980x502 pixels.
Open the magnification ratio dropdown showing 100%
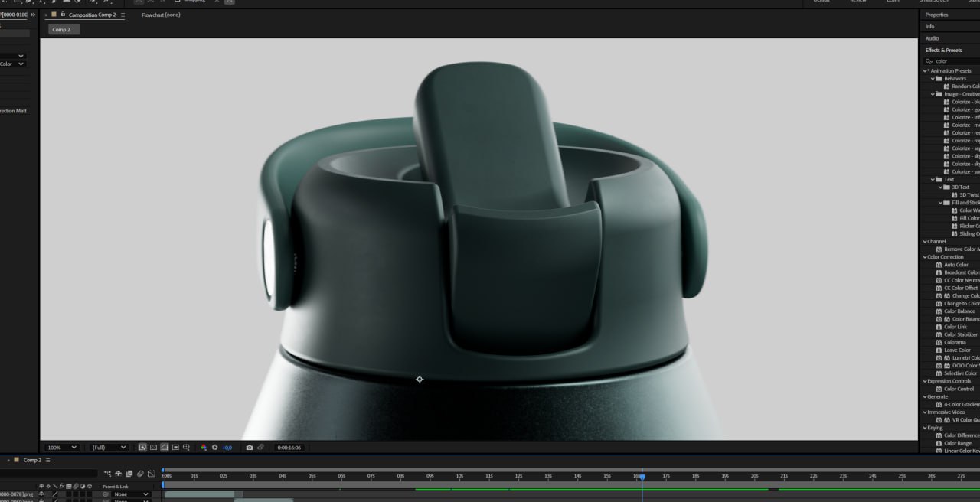coord(62,448)
